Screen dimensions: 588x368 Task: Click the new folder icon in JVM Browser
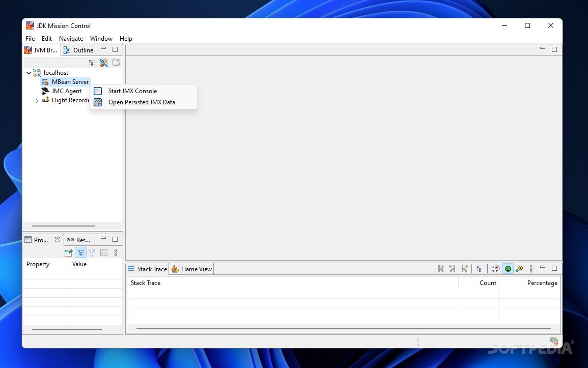pos(116,62)
